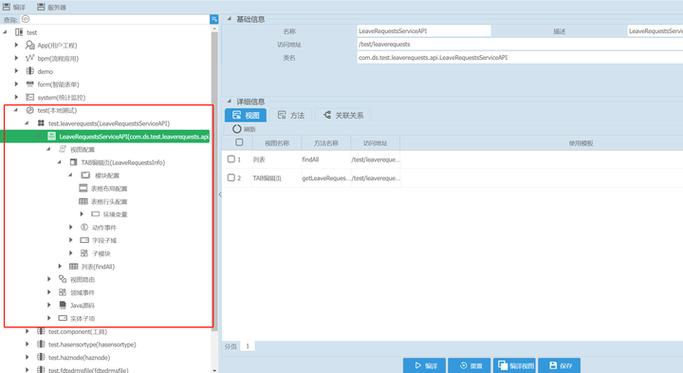Switch to the 视图 tab
This screenshot has width=683, height=373.
pyautogui.click(x=246, y=115)
